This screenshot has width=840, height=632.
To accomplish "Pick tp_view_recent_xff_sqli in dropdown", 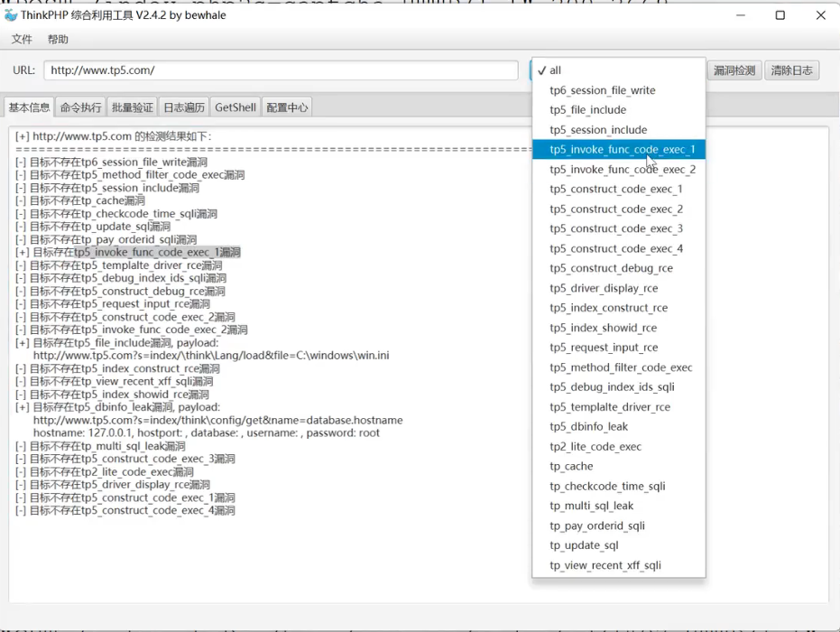I will click(x=619, y=565).
